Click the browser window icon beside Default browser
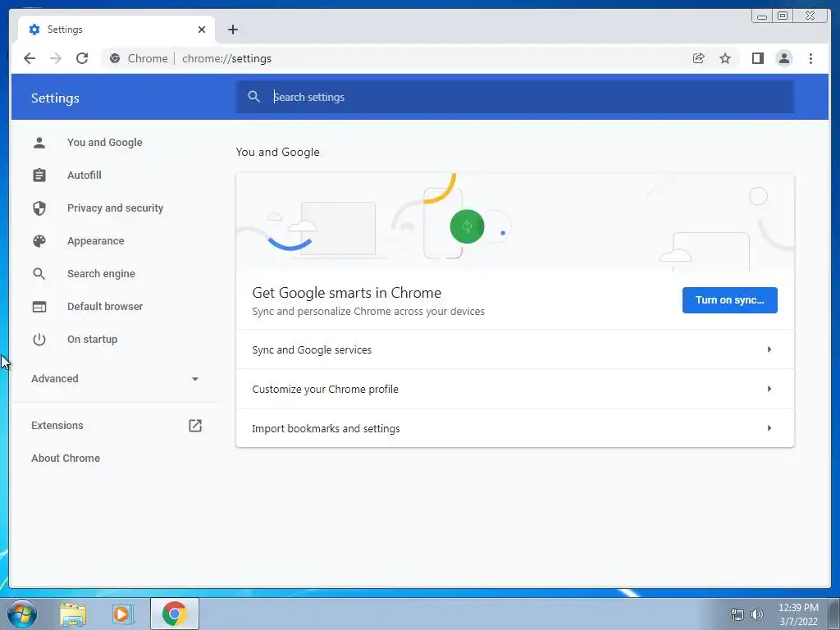The width and height of the screenshot is (840, 630). click(39, 307)
